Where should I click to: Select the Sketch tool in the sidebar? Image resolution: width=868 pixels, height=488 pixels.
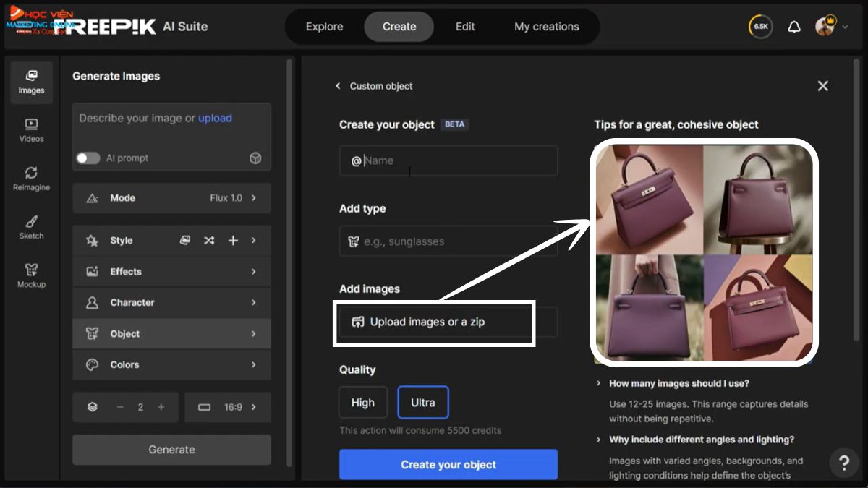pyautogui.click(x=32, y=228)
